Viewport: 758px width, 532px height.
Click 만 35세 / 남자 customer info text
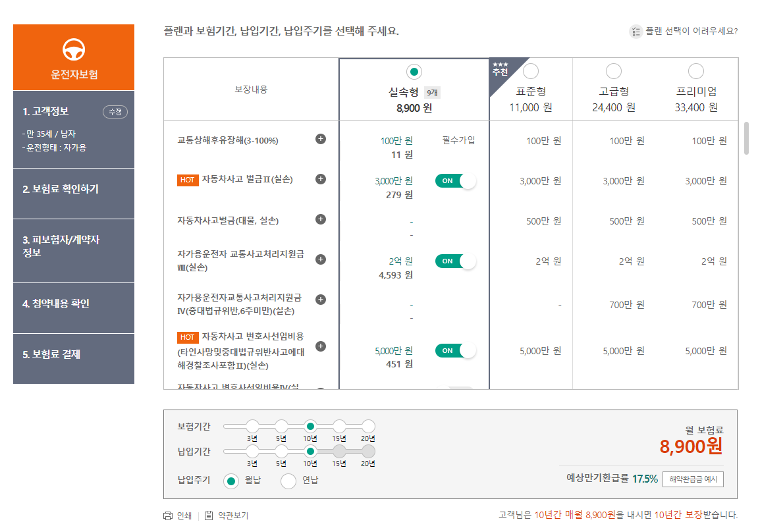pyautogui.click(x=49, y=134)
